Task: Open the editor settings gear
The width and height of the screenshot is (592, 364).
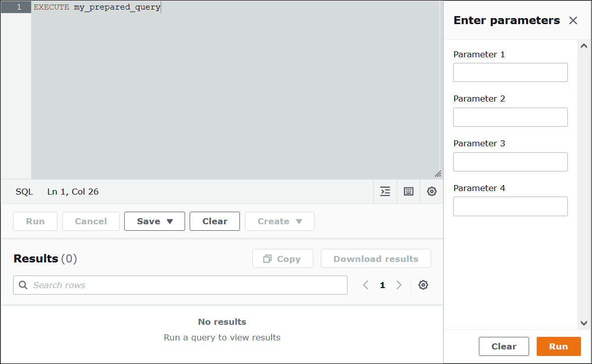Action: [431, 192]
